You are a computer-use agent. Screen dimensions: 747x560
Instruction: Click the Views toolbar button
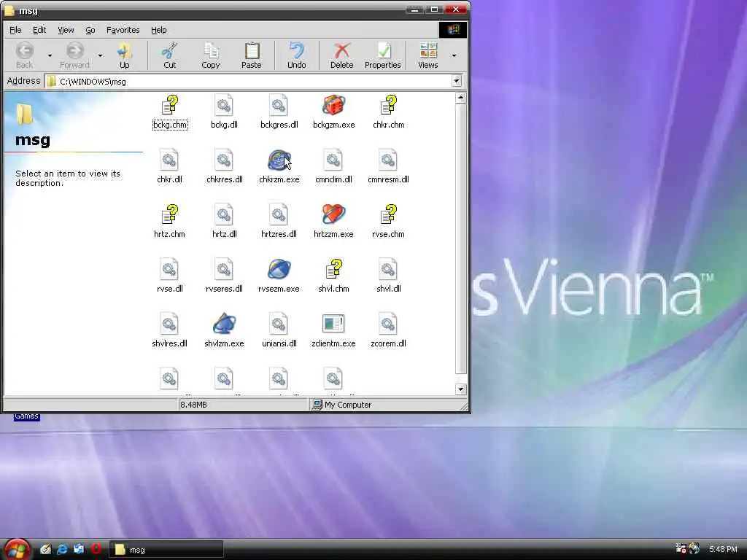(427, 55)
